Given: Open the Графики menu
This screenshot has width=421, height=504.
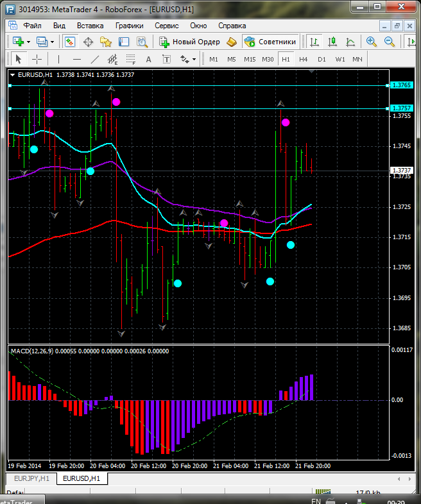Looking at the screenshot, I should [129, 26].
